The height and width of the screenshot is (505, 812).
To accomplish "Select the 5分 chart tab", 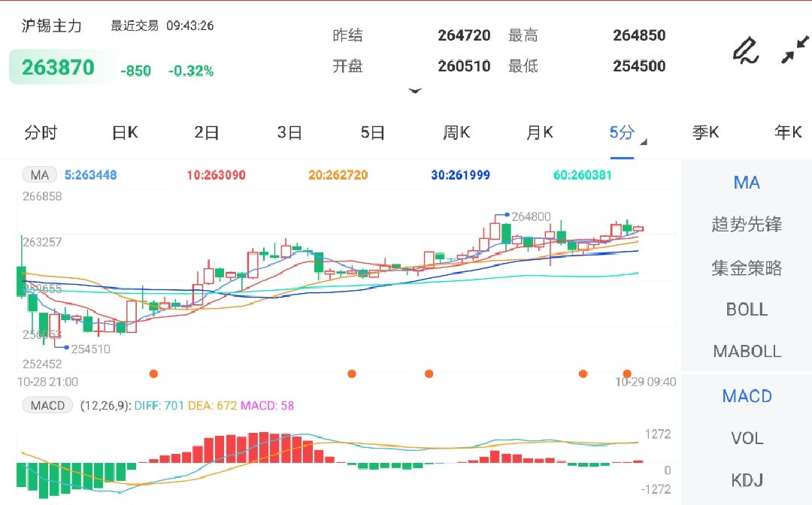I will click(x=622, y=132).
